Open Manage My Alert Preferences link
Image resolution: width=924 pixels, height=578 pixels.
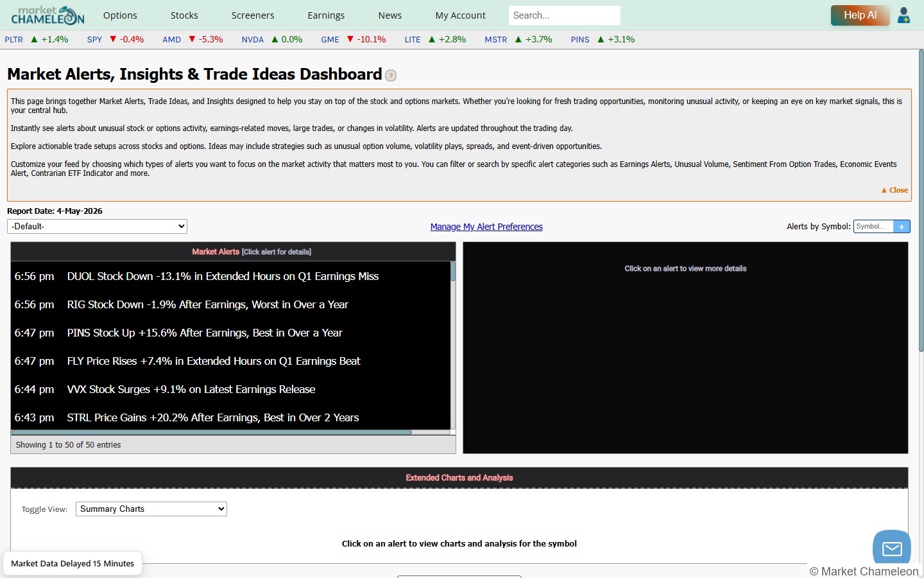[x=486, y=227]
